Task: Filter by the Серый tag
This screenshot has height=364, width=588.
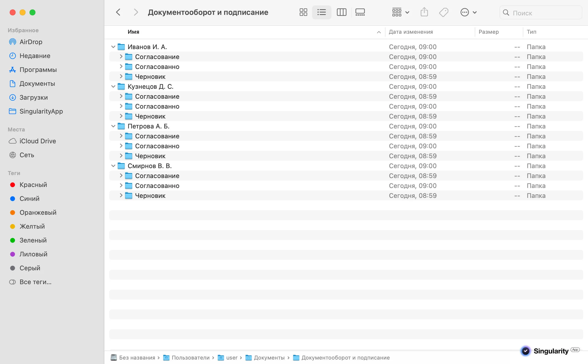Action: click(25, 268)
